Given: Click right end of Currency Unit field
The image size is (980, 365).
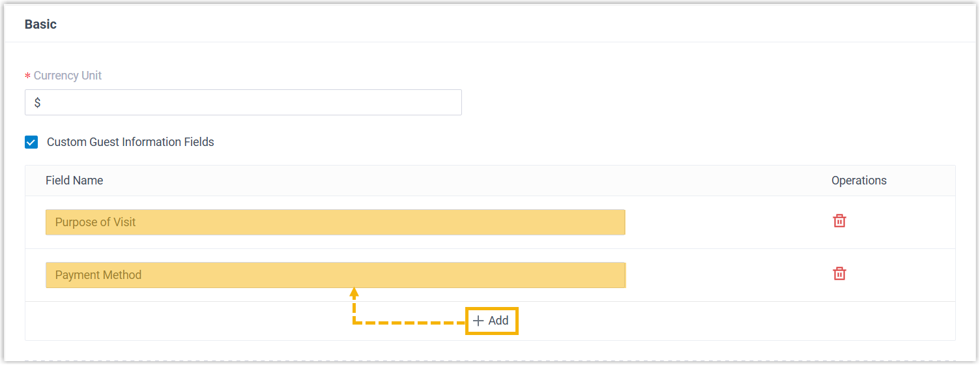Looking at the screenshot, I should (x=450, y=103).
